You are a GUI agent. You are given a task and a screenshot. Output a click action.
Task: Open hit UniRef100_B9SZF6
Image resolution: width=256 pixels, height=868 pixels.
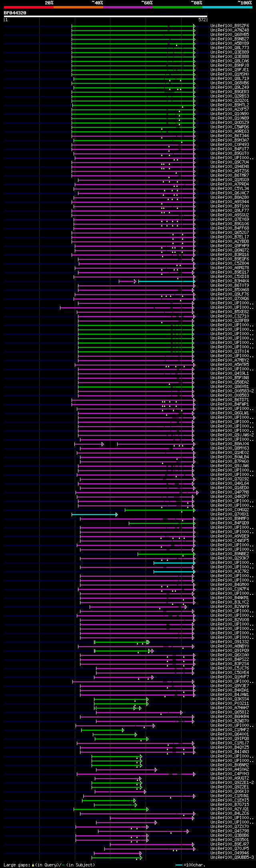(x=230, y=26)
